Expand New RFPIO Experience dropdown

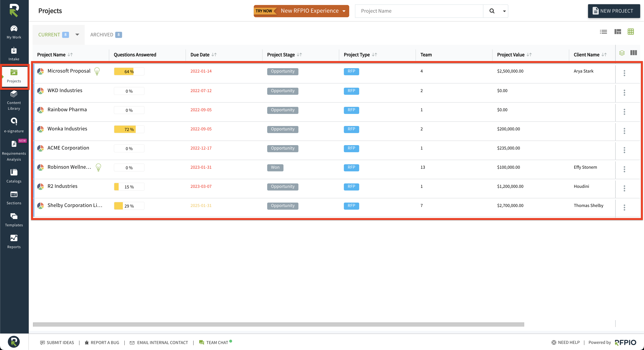click(344, 11)
